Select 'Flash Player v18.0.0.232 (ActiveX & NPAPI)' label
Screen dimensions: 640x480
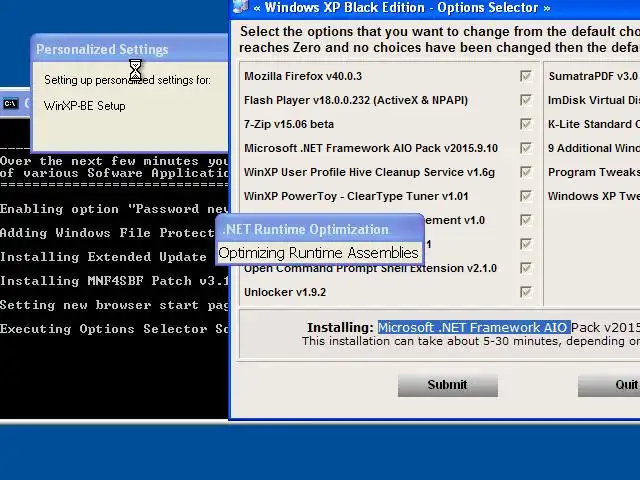click(356, 100)
